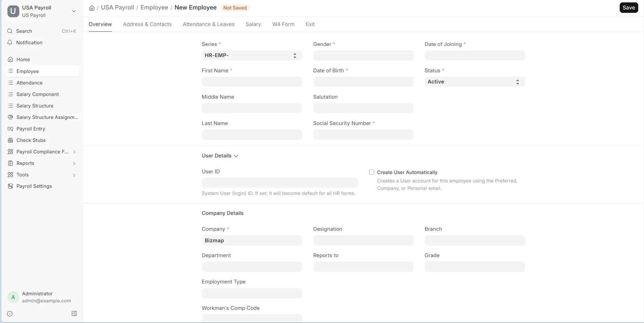Viewport: 644px width, 323px height.
Task: Click the Company field showing Bizmap
Action: [x=252, y=241]
